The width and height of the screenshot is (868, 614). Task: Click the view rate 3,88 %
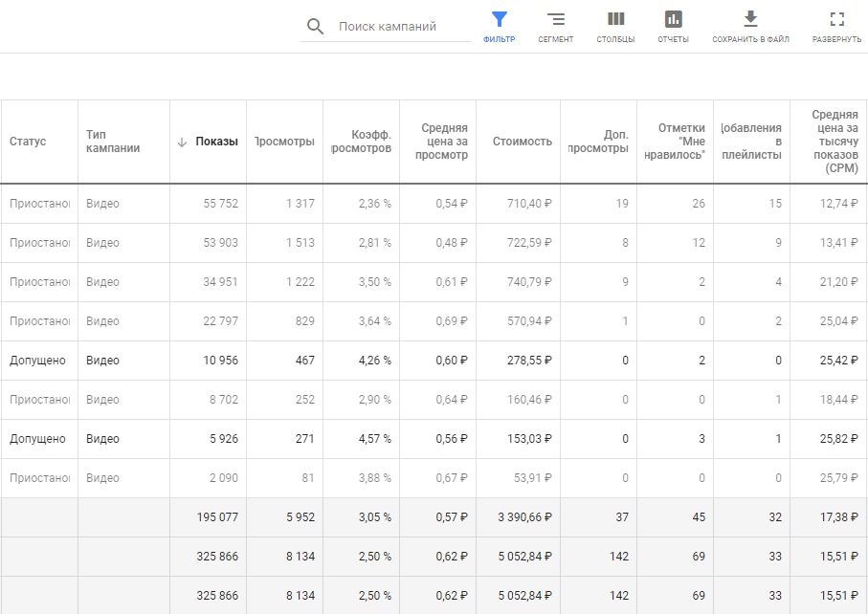pos(375,478)
